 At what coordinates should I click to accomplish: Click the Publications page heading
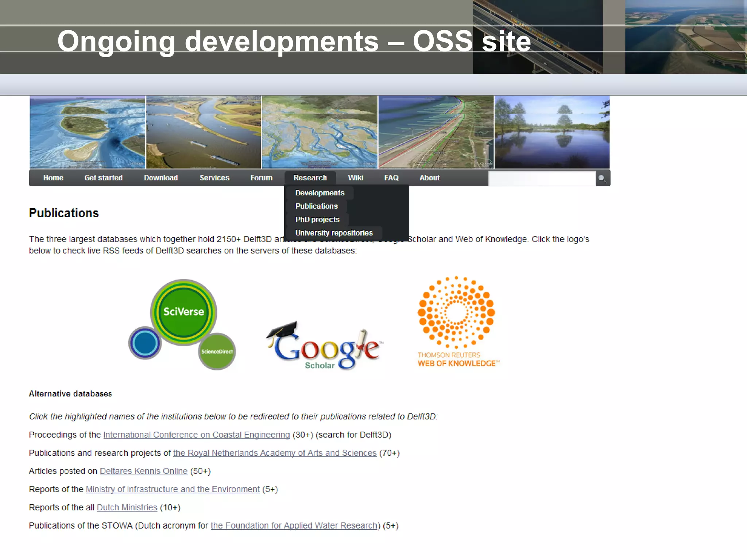click(x=64, y=213)
